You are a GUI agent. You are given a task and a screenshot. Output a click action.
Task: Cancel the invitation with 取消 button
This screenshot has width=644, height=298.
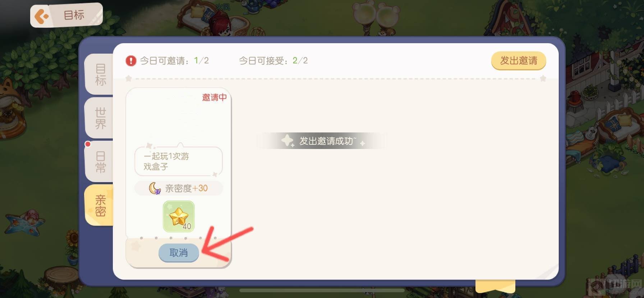[179, 253]
